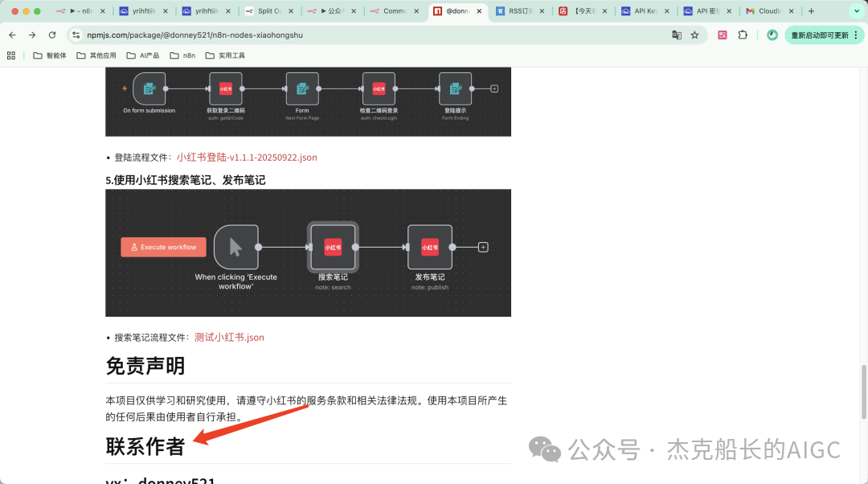The width and height of the screenshot is (868, 484).
Task: Select the Form Next Form Page node
Action: click(x=302, y=88)
